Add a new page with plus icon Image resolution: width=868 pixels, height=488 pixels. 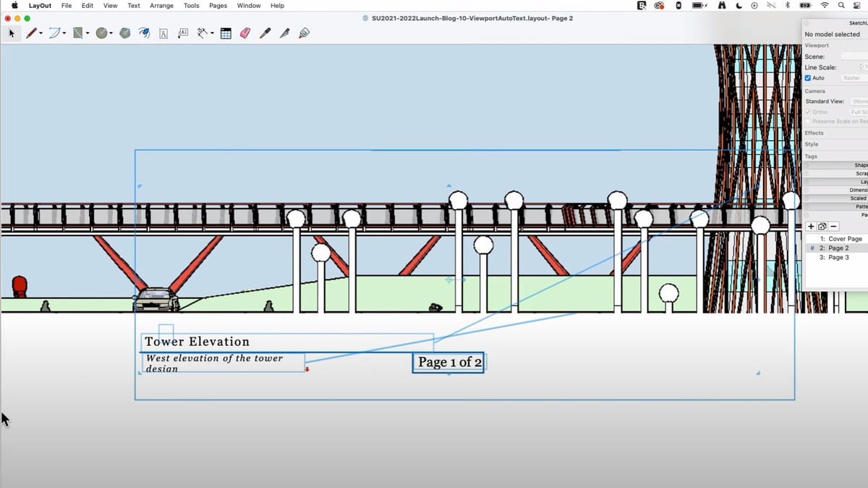click(811, 227)
